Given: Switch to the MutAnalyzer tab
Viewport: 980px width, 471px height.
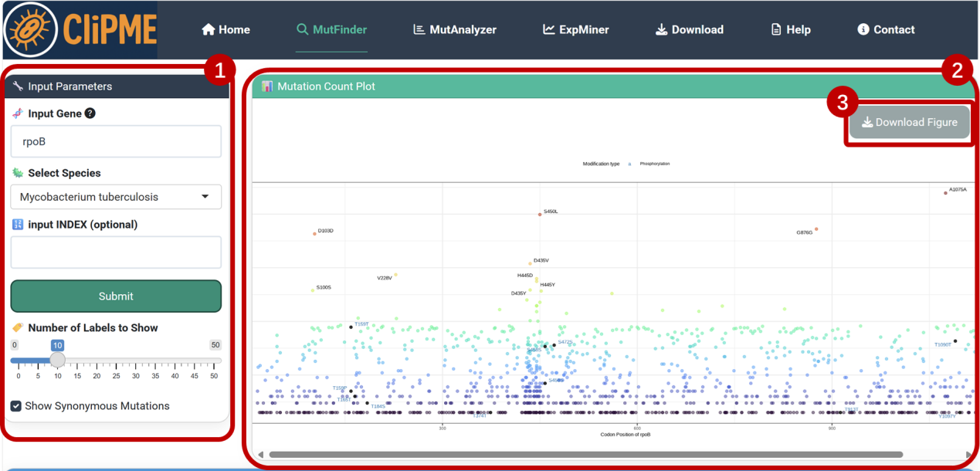Looking at the screenshot, I should pos(455,29).
